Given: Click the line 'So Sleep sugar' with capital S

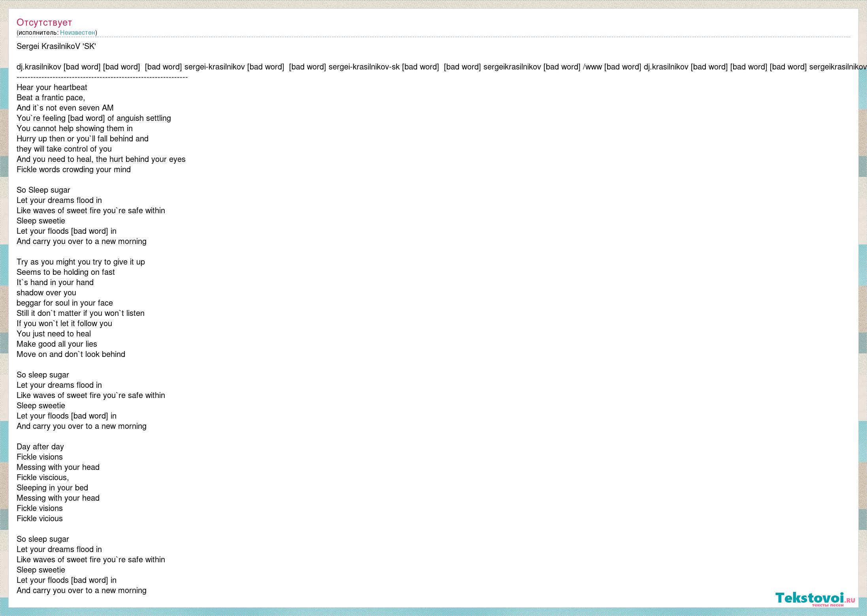Looking at the screenshot, I should (43, 190).
